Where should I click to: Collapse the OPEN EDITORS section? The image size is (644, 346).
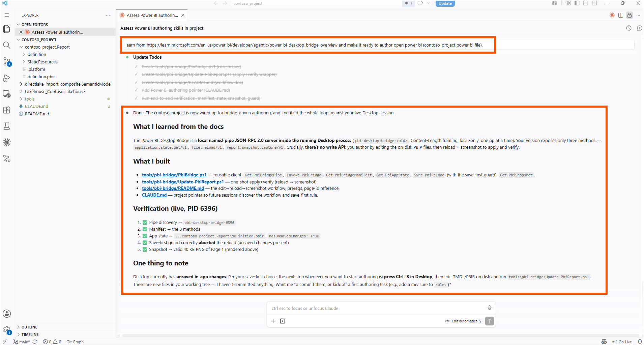pos(65,25)
